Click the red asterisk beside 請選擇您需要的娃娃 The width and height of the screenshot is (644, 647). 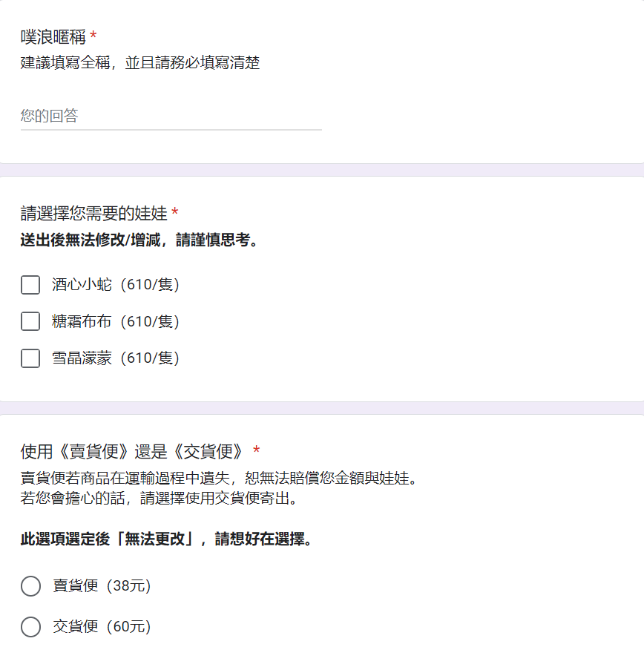tap(175, 211)
